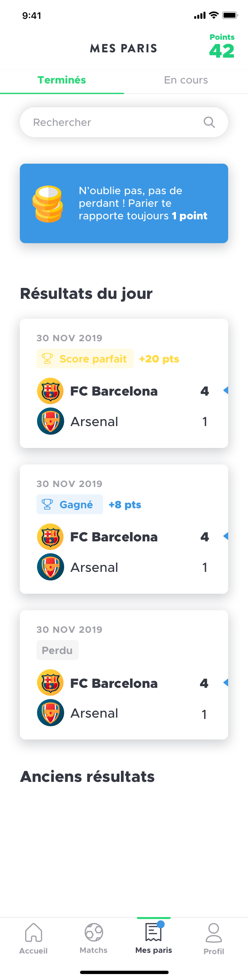Select the Terminés tab
This screenshot has height=980, width=248.
coord(62,80)
